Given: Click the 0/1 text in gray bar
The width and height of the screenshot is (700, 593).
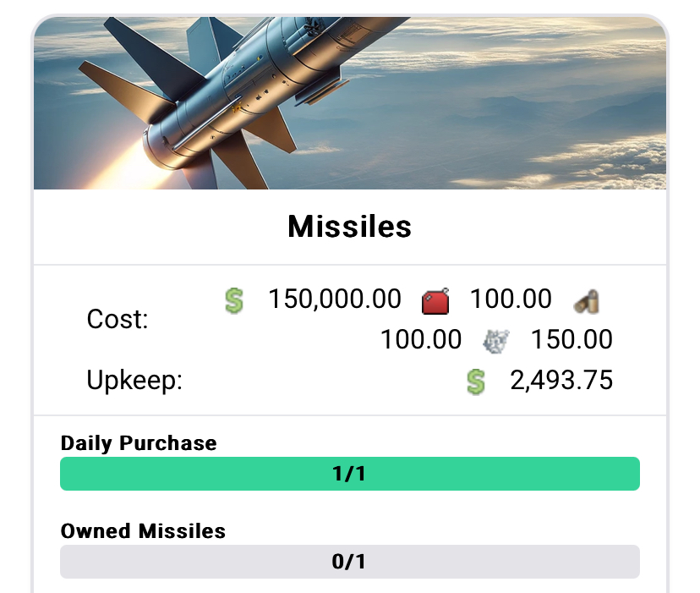Looking at the screenshot, I should coord(349,562).
